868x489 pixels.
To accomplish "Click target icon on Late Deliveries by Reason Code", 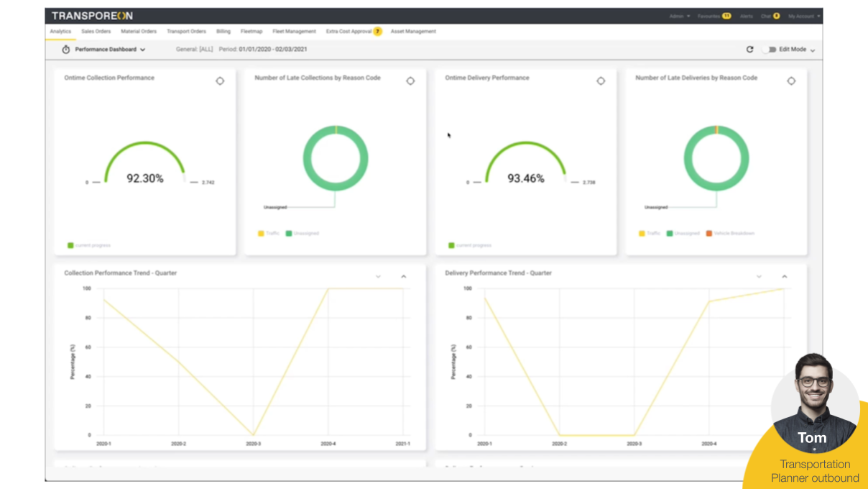I will click(x=791, y=81).
